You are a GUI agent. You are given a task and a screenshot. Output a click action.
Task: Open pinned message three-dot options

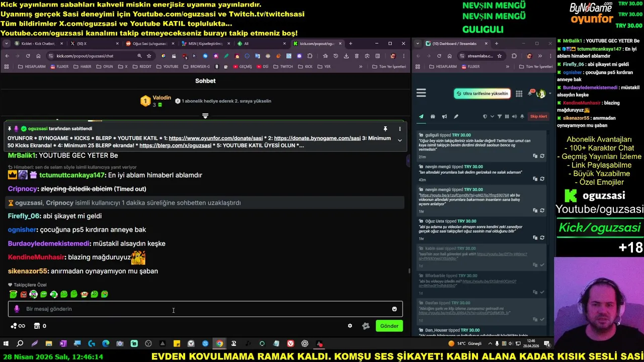click(400, 129)
